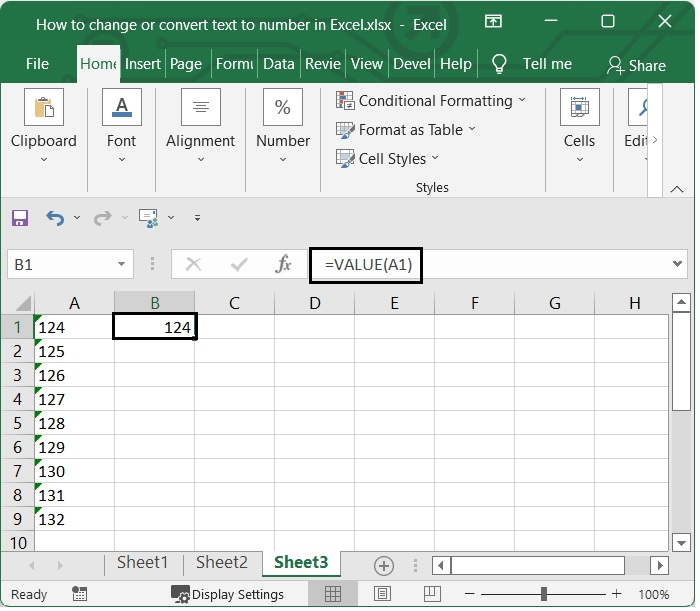Switch to Sheet2
This screenshot has width=700, height=611.
[221, 562]
